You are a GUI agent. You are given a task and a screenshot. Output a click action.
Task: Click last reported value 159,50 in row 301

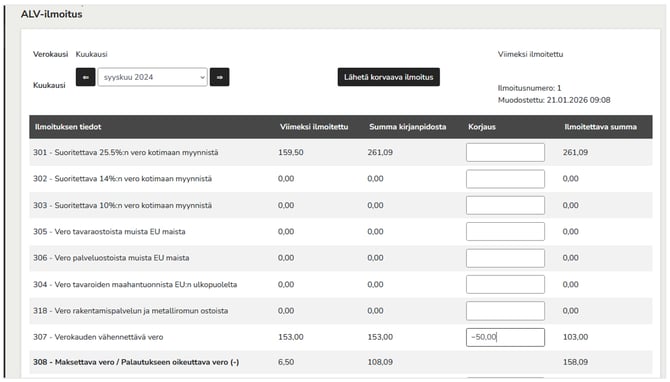pyautogui.click(x=291, y=153)
